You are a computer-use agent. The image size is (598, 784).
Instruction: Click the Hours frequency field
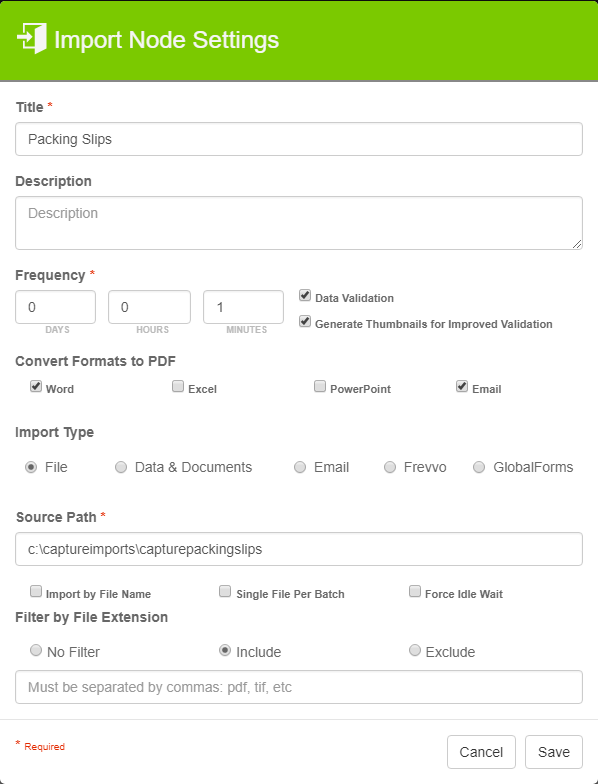tap(150, 307)
